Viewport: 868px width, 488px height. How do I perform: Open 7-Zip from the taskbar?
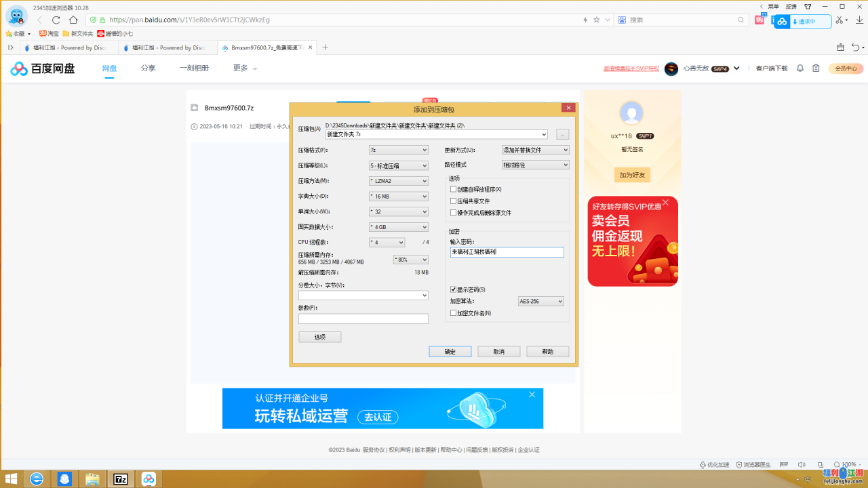pos(121,479)
